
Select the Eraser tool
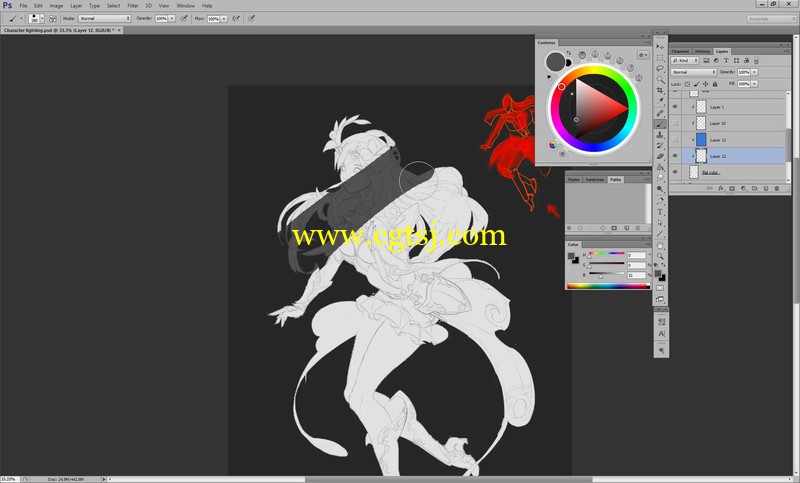coord(660,156)
